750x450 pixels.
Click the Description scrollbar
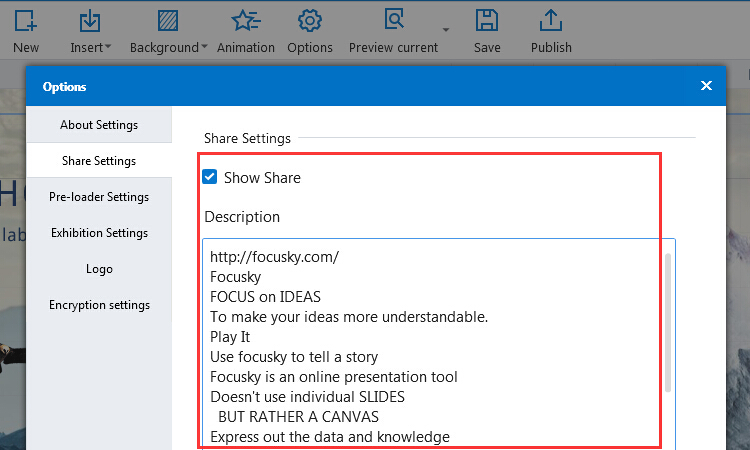(x=668, y=322)
